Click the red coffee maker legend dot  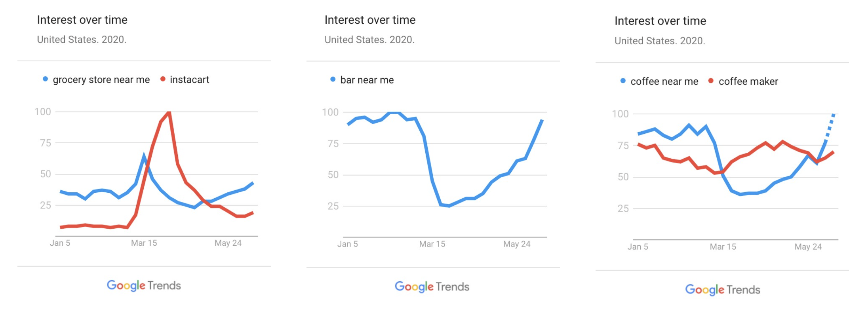click(x=711, y=81)
